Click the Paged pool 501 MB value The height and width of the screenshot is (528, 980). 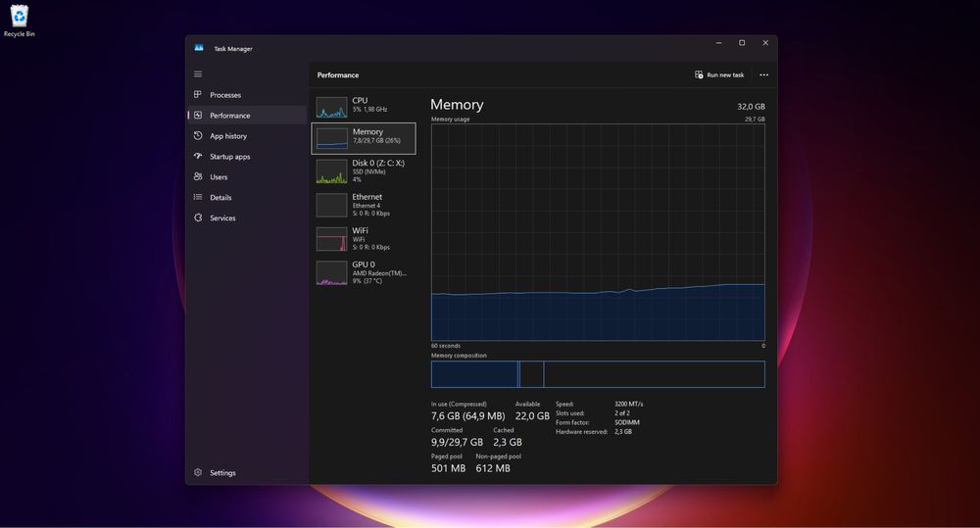[448, 468]
